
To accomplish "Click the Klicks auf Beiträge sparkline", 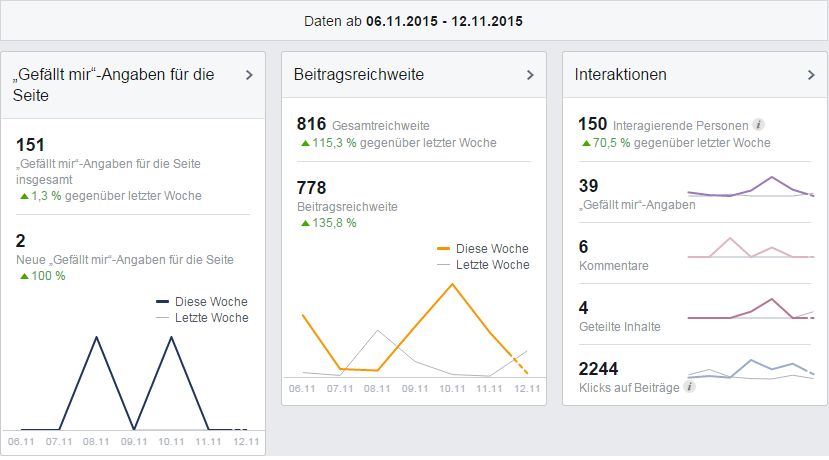I will [x=750, y=370].
